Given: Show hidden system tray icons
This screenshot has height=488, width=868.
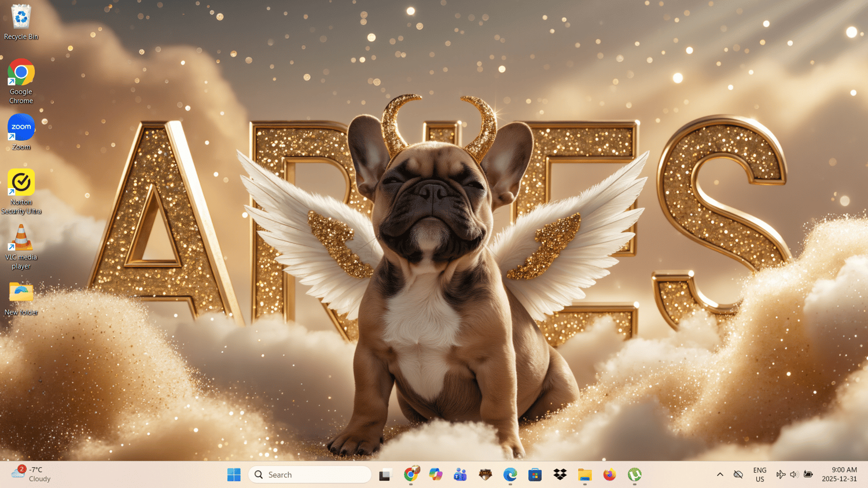Looking at the screenshot, I should pyautogui.click(x=720, y=475).
